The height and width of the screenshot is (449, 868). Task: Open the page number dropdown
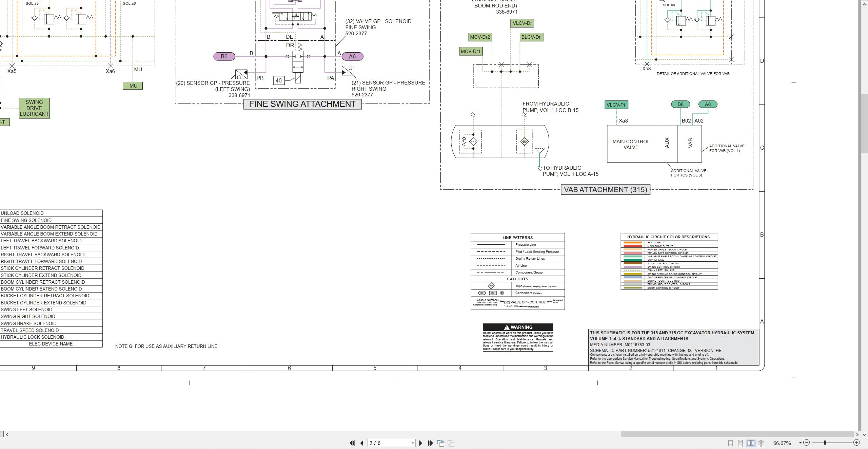(x=413, y=443)
